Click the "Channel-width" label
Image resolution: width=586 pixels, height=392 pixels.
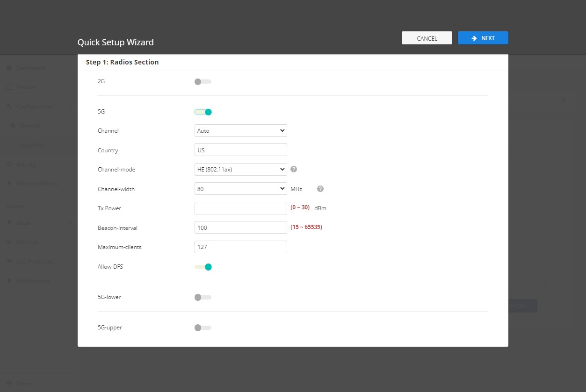116,189
